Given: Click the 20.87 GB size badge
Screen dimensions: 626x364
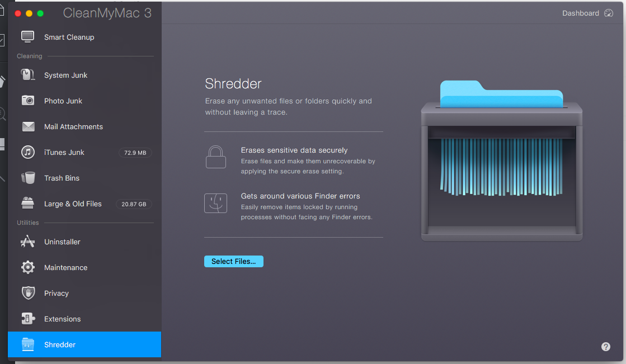Looking at the screenshot, I should click(x=134, y=204).
